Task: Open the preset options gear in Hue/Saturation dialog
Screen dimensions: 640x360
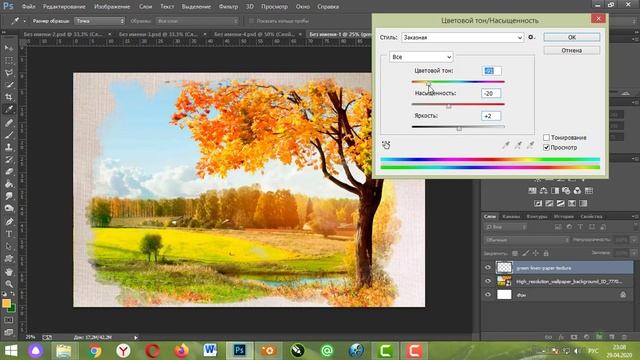Action: pyautogui.click(x=531, y=37)
